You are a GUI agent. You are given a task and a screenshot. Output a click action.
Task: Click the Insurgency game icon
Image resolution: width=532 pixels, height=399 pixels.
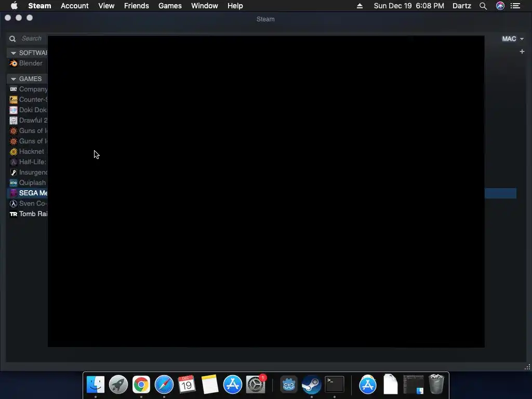click(x=13, y=172)
